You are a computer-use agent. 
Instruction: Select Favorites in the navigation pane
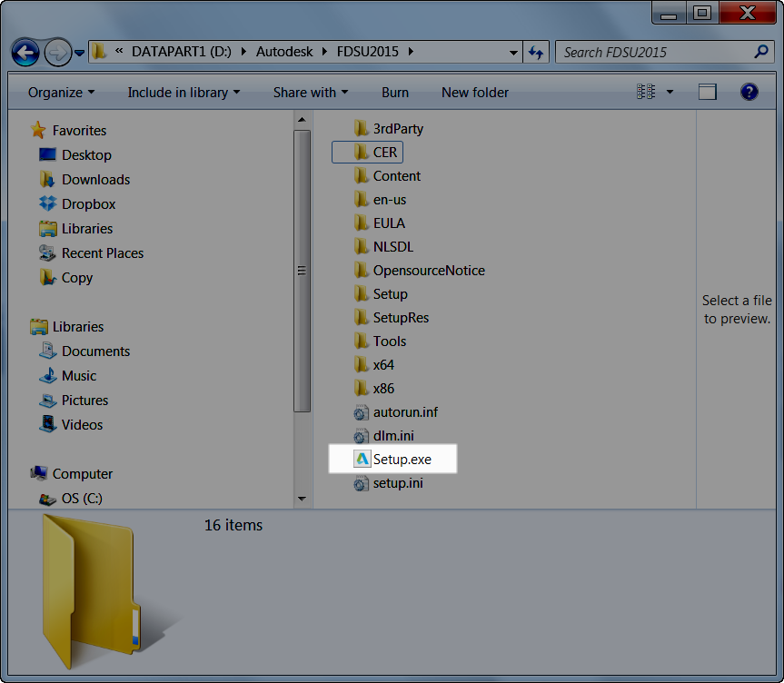(x=68, y=131)
